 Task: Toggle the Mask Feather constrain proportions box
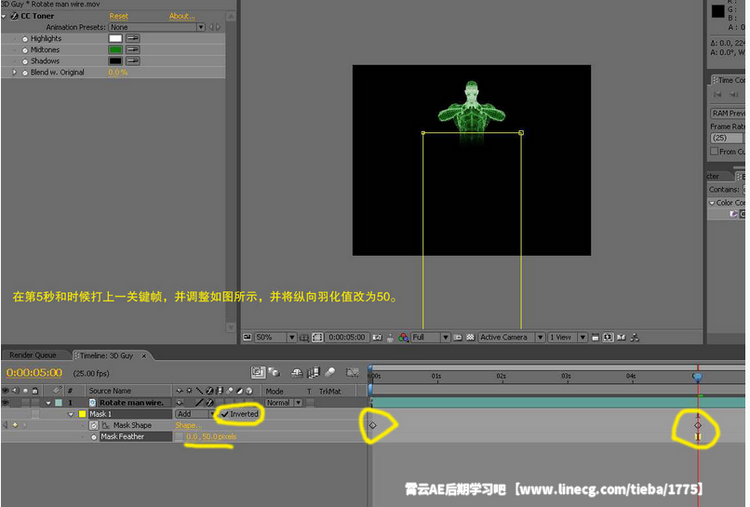pyautogui.click(x=179, y=437)
